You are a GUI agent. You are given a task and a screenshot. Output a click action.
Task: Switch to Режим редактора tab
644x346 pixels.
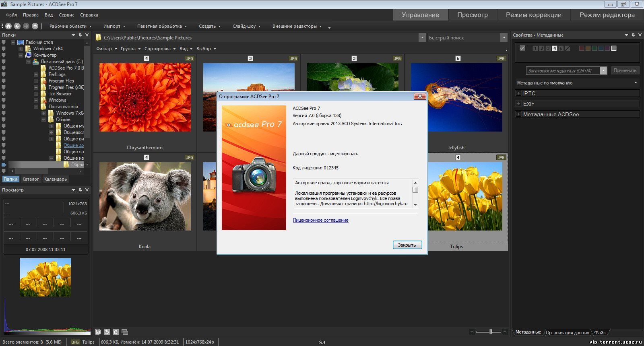click(607, 15)
